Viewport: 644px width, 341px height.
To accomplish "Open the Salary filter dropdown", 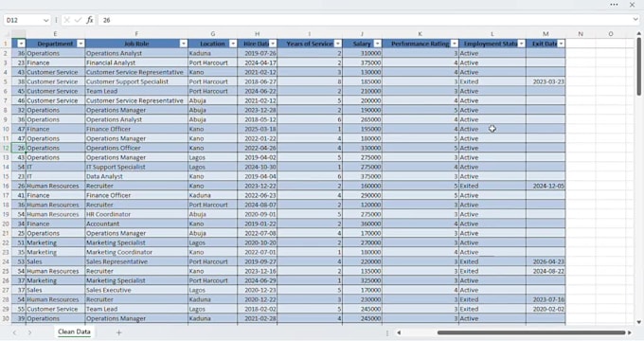I will (378, 44).
